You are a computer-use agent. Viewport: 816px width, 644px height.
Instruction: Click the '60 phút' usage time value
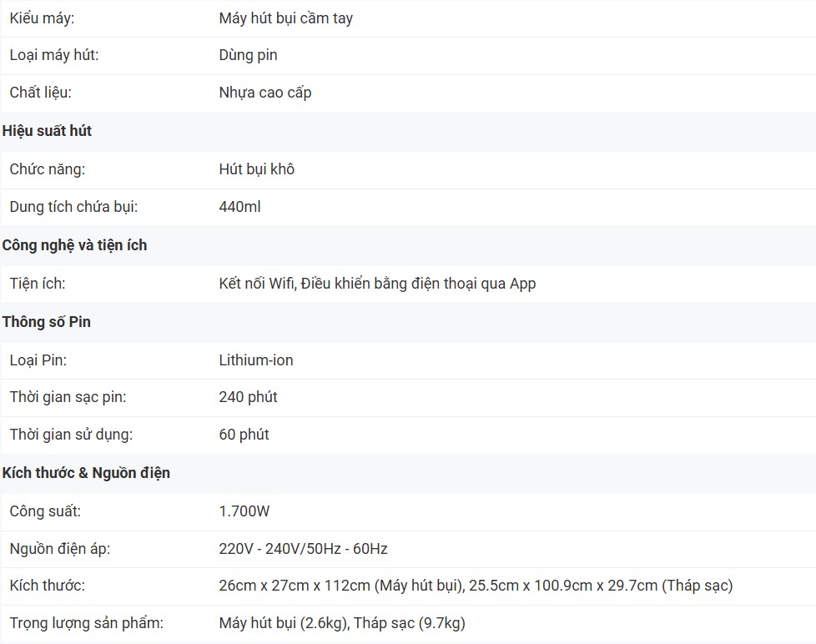(244, 435)
